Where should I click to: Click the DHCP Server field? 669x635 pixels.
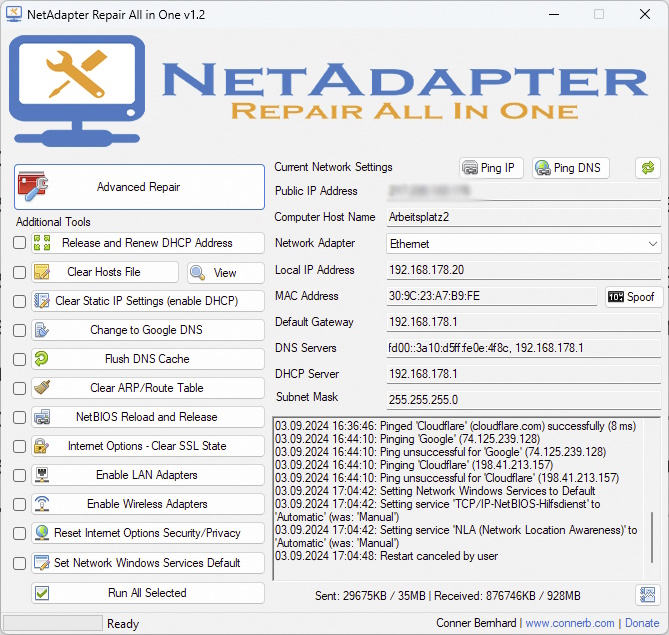coord(524,374)
